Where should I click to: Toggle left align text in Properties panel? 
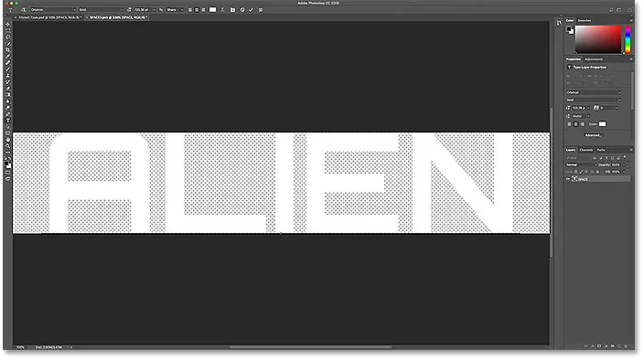[569, 124]
